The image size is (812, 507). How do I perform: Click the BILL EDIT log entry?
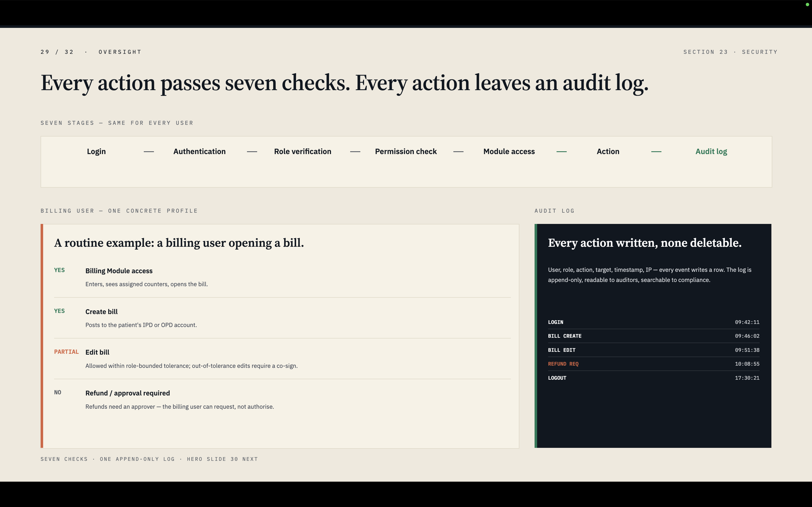(x=653, y=350)
